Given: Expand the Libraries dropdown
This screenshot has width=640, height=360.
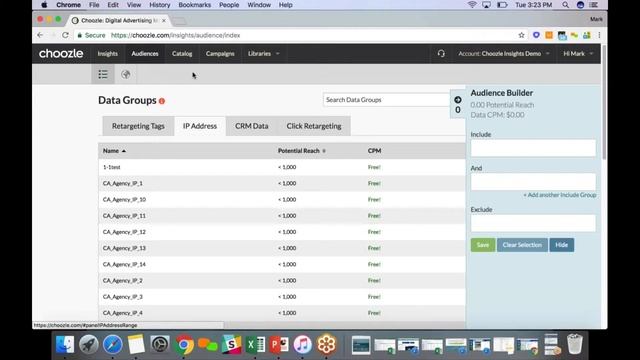Looking at the screenshot, I should click(x=263, y=53).
